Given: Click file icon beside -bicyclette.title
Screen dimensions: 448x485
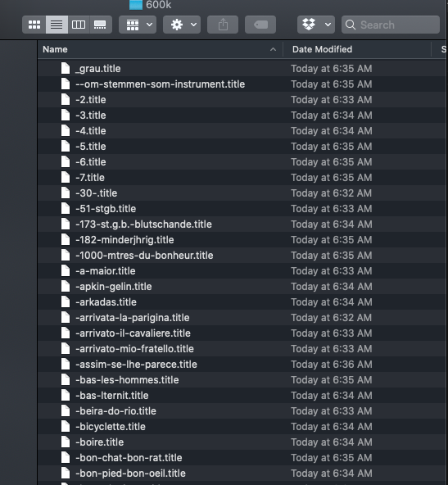Looking at the screenshot, I should coord(66,427).
